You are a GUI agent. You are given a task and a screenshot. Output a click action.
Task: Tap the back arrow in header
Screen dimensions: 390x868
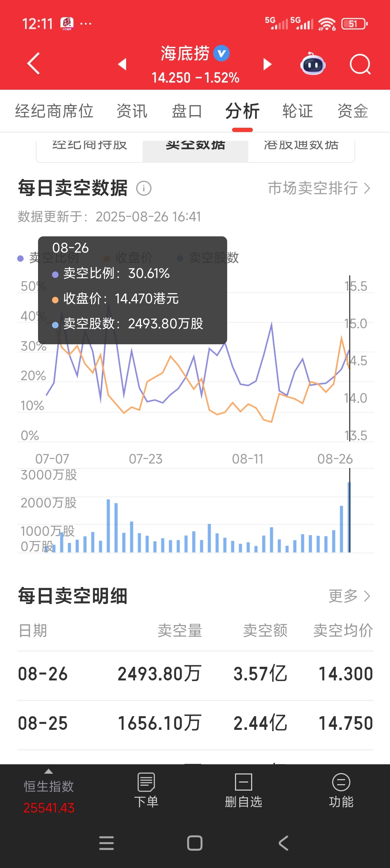(33, 63)
